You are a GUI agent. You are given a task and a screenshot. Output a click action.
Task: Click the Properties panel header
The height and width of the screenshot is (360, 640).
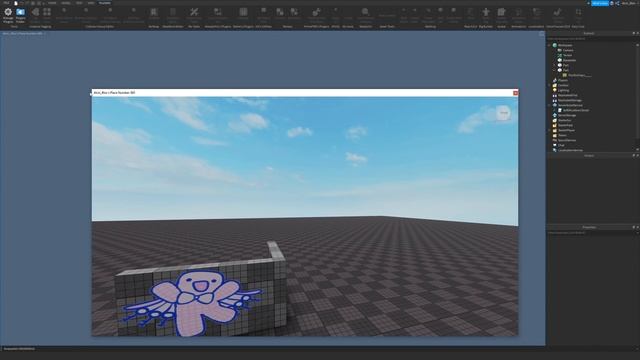[x=589, y=227]
